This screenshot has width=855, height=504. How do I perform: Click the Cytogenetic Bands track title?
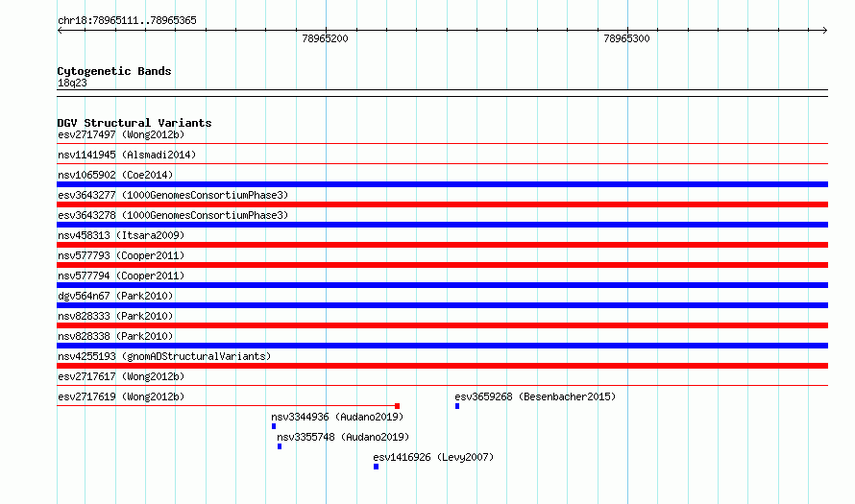[x=114, y=71]
